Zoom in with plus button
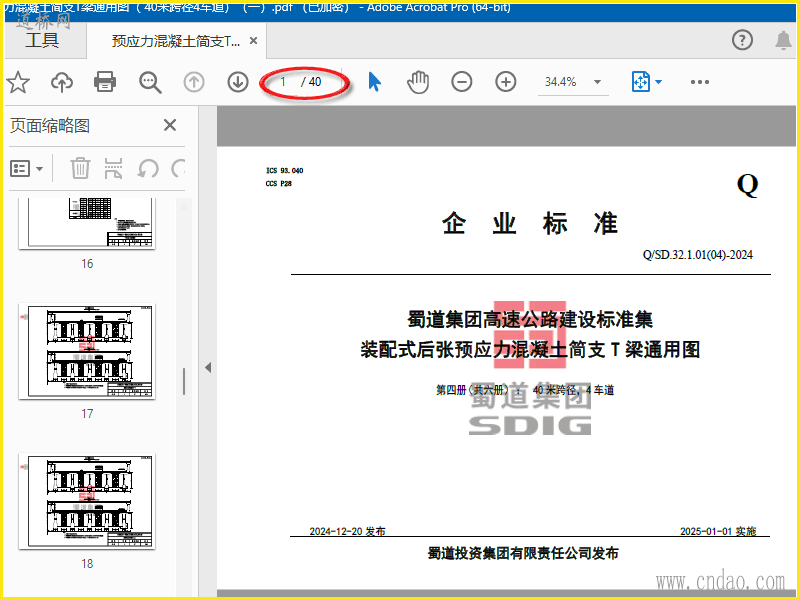Viewport: 800px width, 600px height. pyautogui.click(x=506, y=82)
